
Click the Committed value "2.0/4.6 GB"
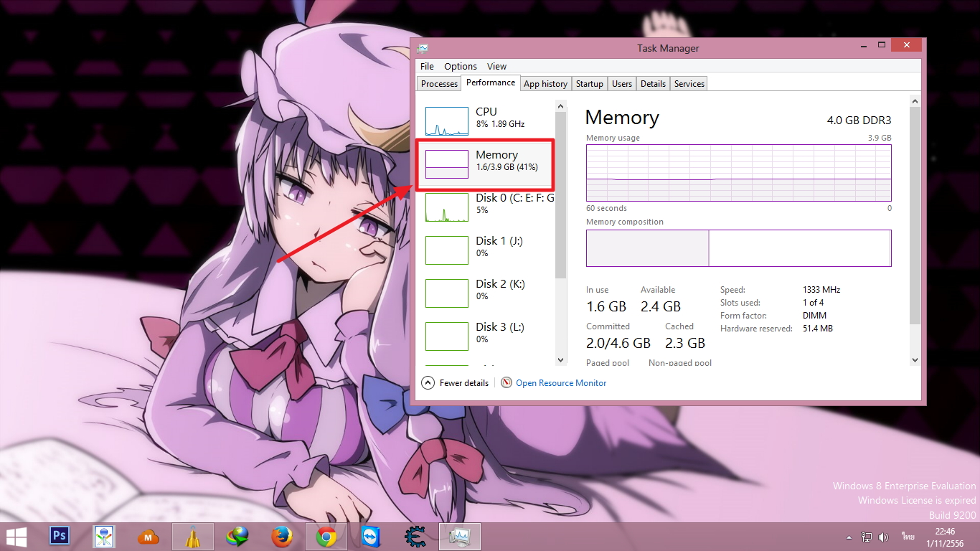[x=618, y=343]
